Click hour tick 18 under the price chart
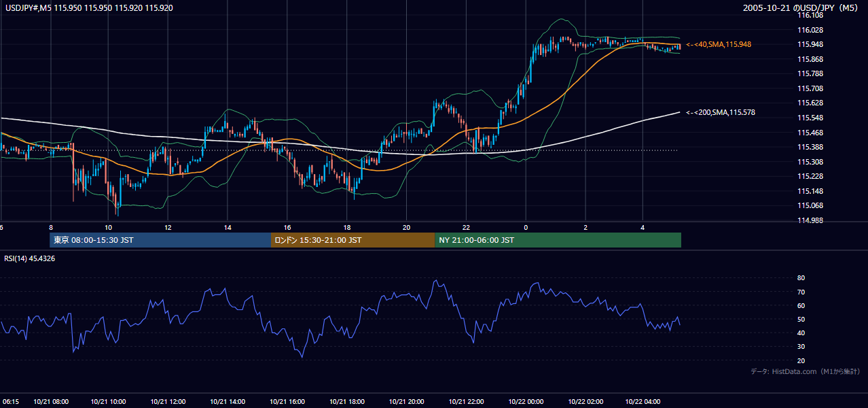Viewport: 868px width, 408px height. coord(346,227)
